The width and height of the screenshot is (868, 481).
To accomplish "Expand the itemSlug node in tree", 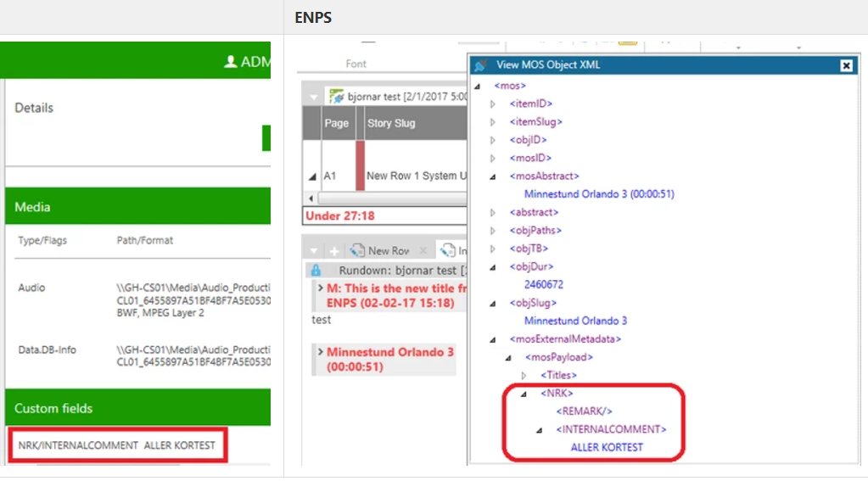I will 495,122.
